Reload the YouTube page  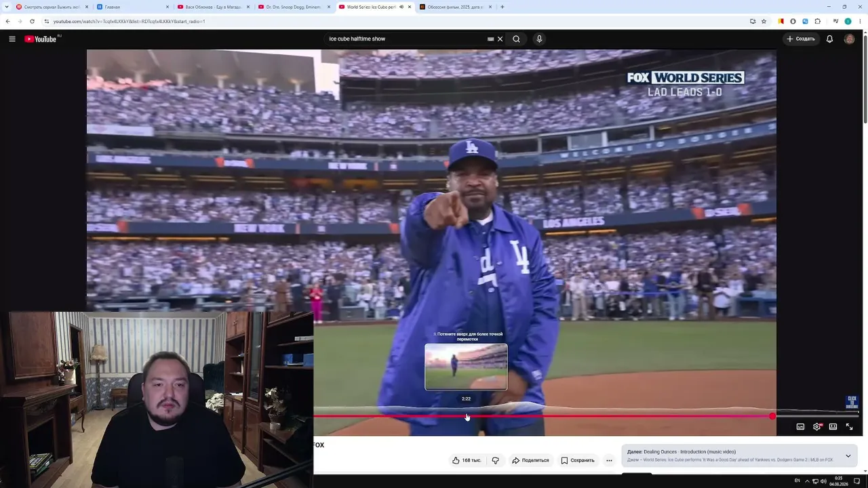(x=32, y=21)
